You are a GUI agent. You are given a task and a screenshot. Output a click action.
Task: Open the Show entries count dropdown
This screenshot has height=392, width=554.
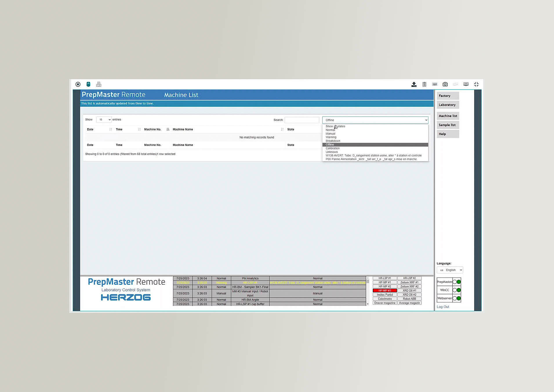(x=104, y=119)
